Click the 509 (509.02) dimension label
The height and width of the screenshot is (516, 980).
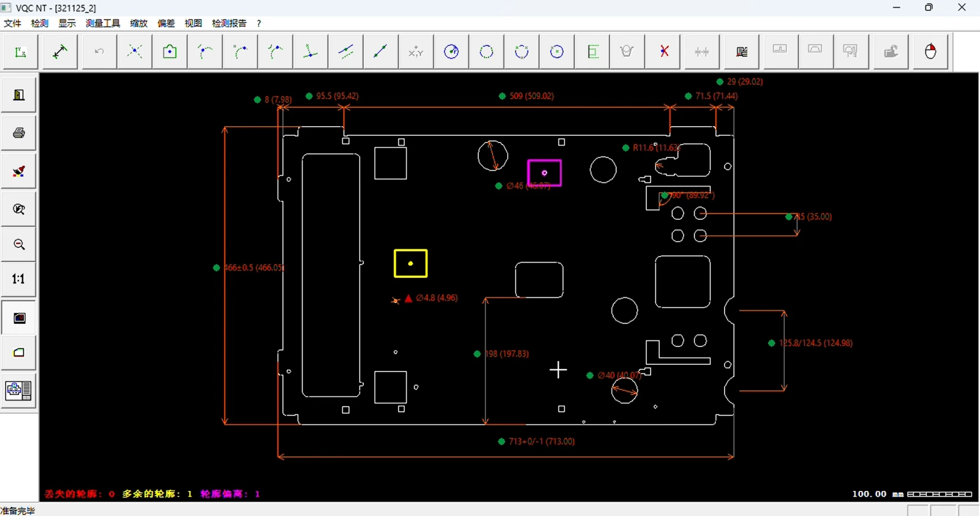tap(532, 96)
